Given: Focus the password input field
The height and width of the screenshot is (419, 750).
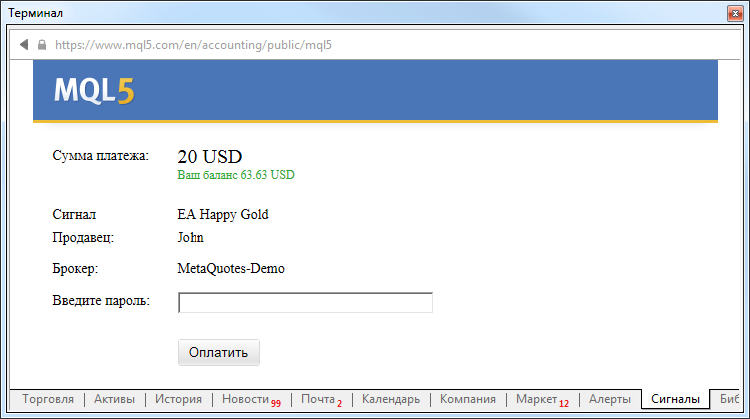Looking at the screenshot, I should (x=305, y=302).
